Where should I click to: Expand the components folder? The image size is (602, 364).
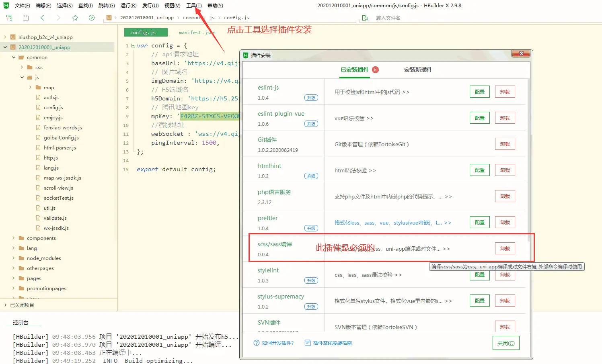(14, 238)
